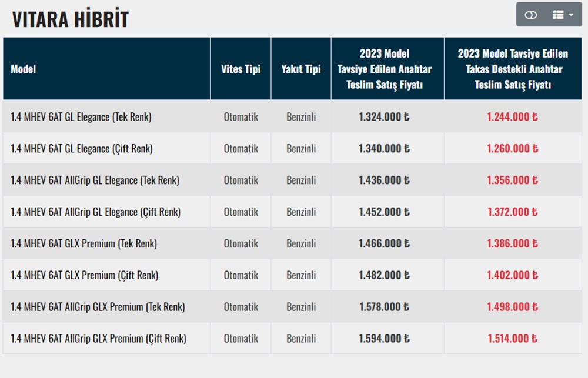Click the 1.452.000 ₺ price cell
The height and width of the screenshot is (378, 588).
click(385, 212)
